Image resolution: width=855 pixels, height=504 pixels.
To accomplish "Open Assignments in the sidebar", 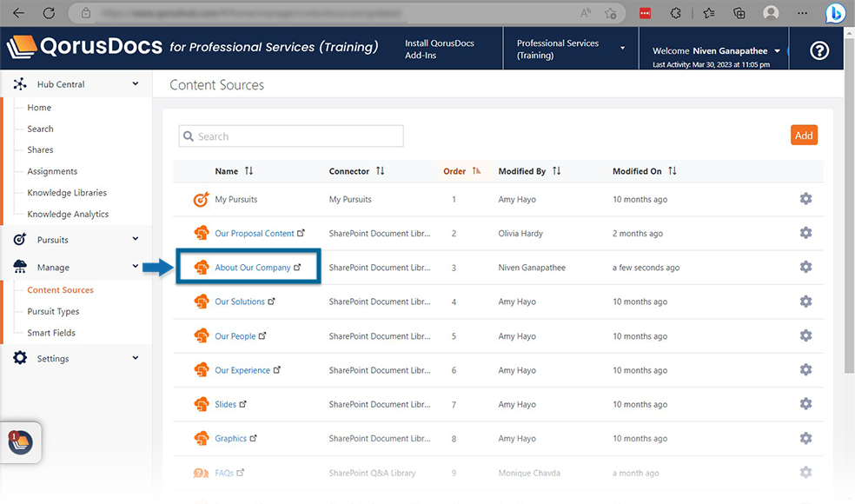I will [52, 171].
